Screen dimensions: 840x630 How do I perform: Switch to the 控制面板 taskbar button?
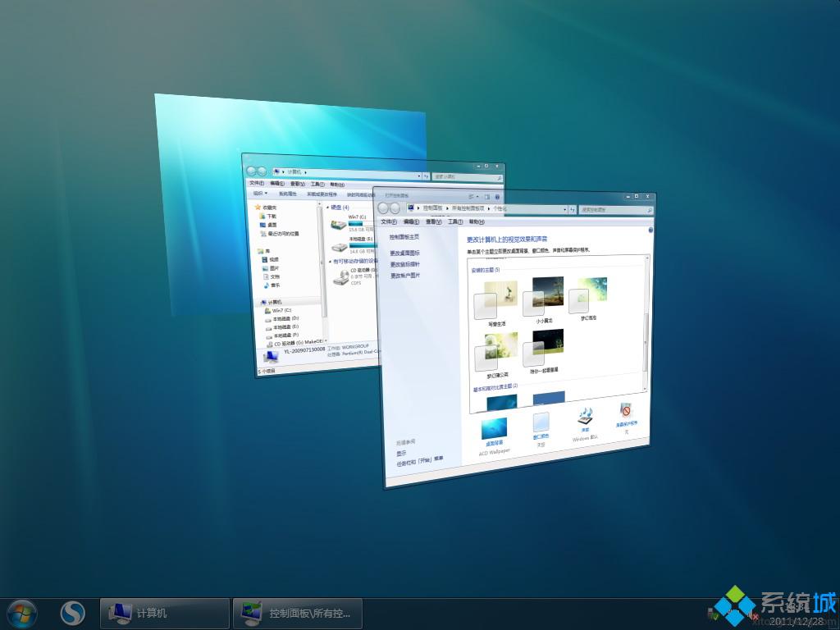298,614
